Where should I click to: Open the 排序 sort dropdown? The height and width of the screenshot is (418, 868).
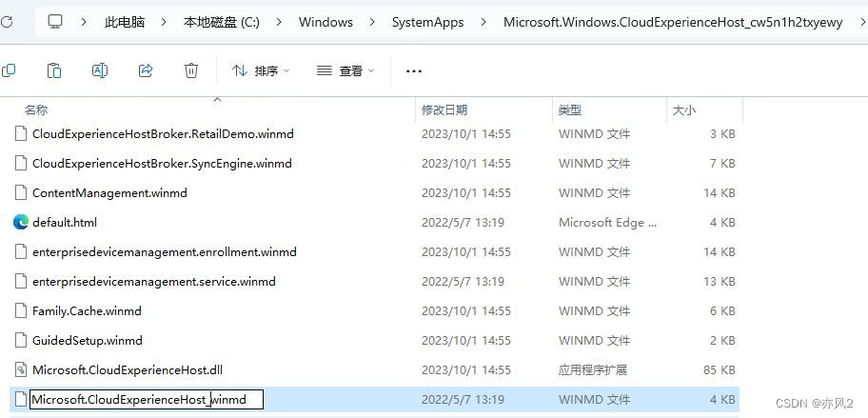pyautogui.click(x=261, y=70)
